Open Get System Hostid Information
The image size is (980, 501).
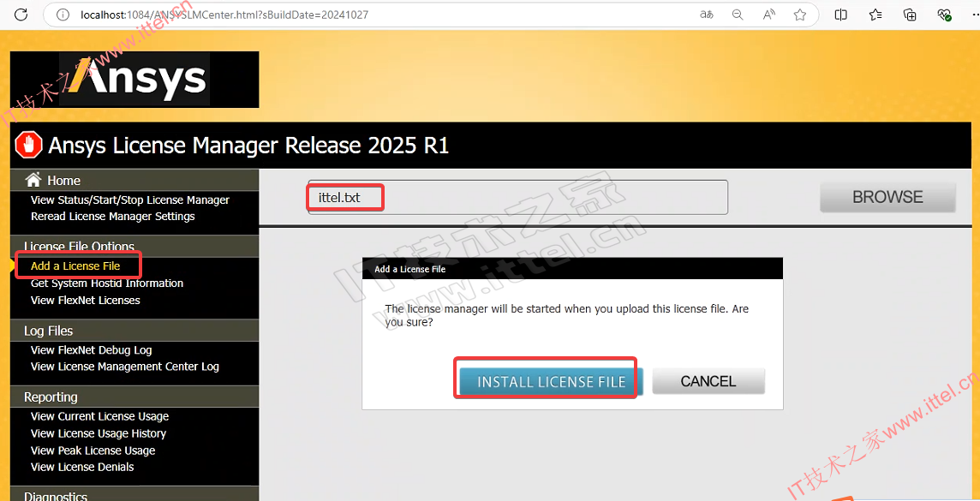(107, 283)
